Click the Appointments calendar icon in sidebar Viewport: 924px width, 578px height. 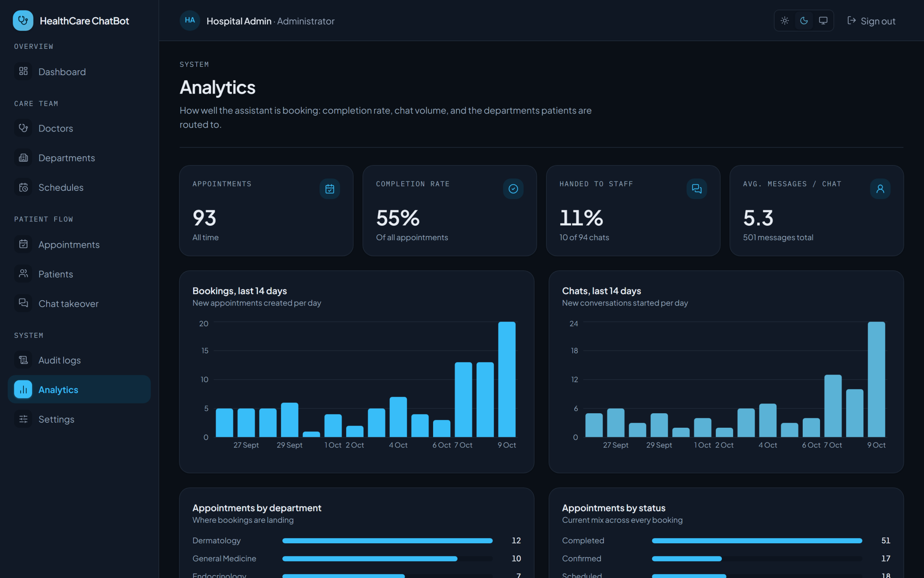[x=23, y=244]
